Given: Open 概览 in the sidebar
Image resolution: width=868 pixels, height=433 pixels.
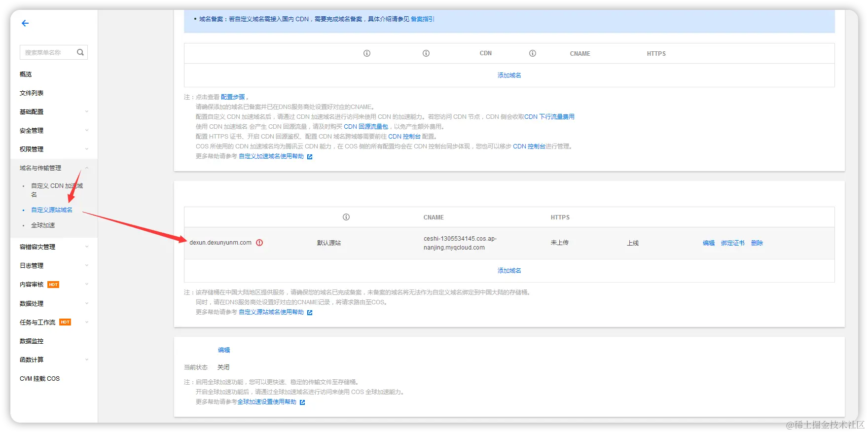Looking at the screenshot, I should click(26, 74).
